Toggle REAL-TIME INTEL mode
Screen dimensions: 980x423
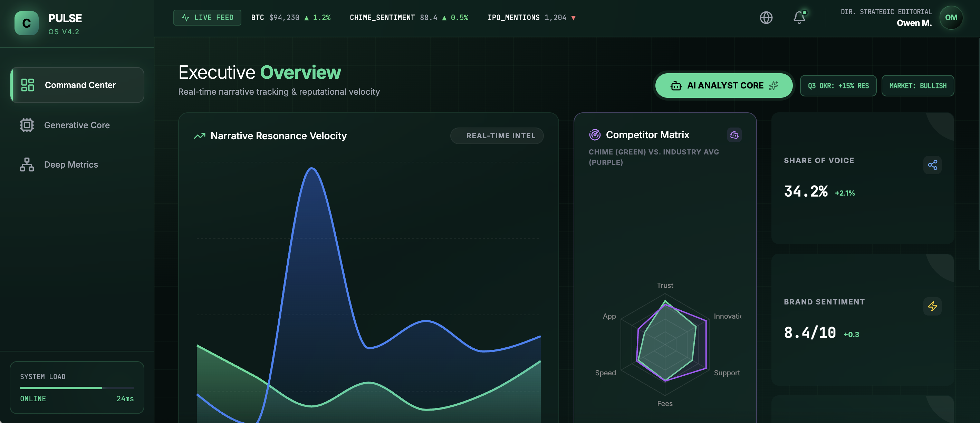[x=497, y=135]
